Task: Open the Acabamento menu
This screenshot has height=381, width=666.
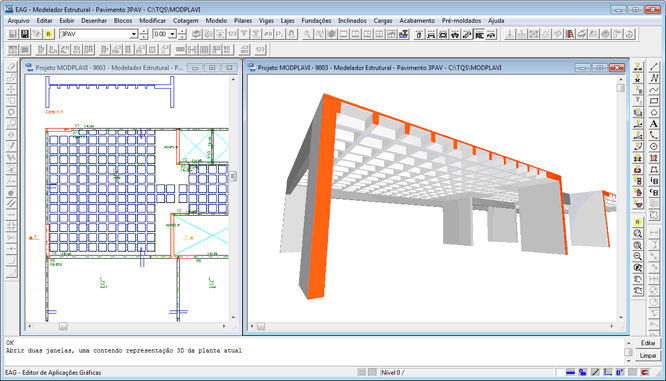Action: 417,20
